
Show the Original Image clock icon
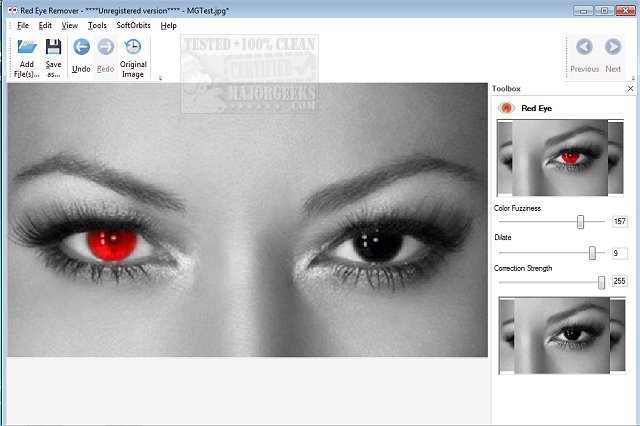[x=133, y=47]
